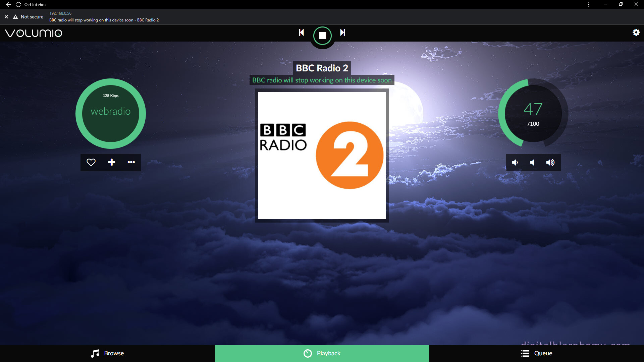Add station to playlist with plus icon
644x362 pixels.
[x=112, y=163]
